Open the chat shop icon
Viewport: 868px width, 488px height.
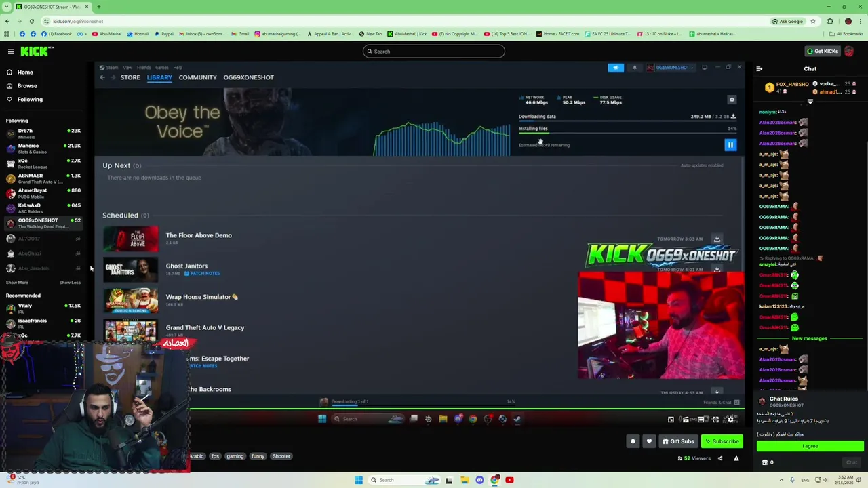point(765,462)
